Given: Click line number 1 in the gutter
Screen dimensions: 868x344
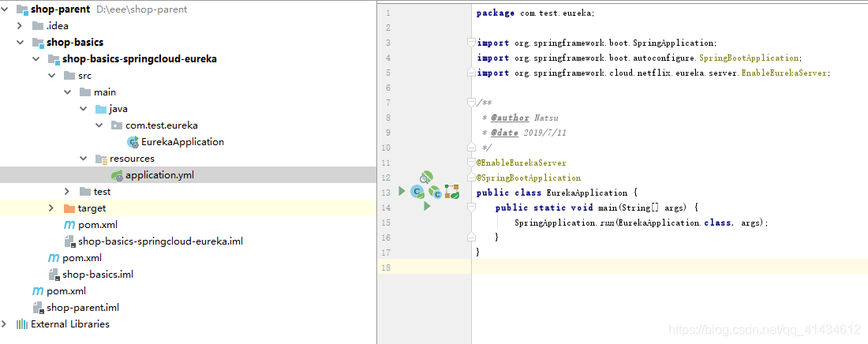Looking at the screenshot, I should [387, 13].
